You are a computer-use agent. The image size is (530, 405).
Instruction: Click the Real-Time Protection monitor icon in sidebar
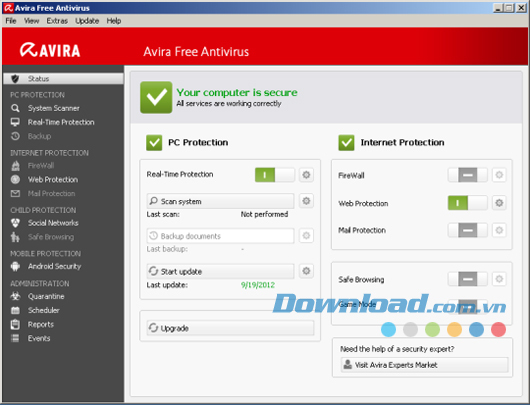15,122
